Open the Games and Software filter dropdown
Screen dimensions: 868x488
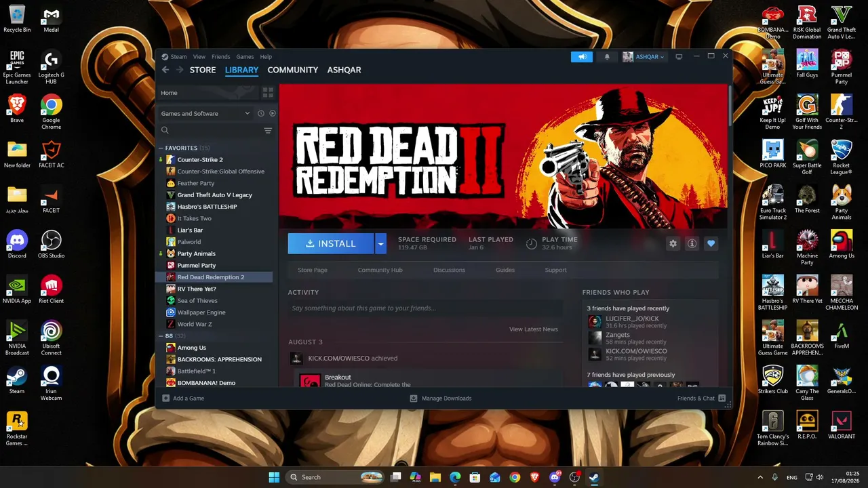point(205,113)
